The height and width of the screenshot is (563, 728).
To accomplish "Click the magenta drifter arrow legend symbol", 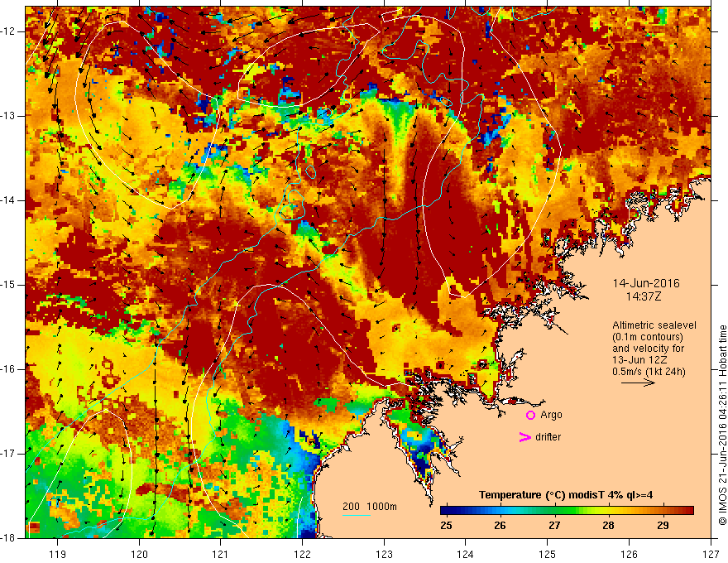I will click(x=525, y=437).
